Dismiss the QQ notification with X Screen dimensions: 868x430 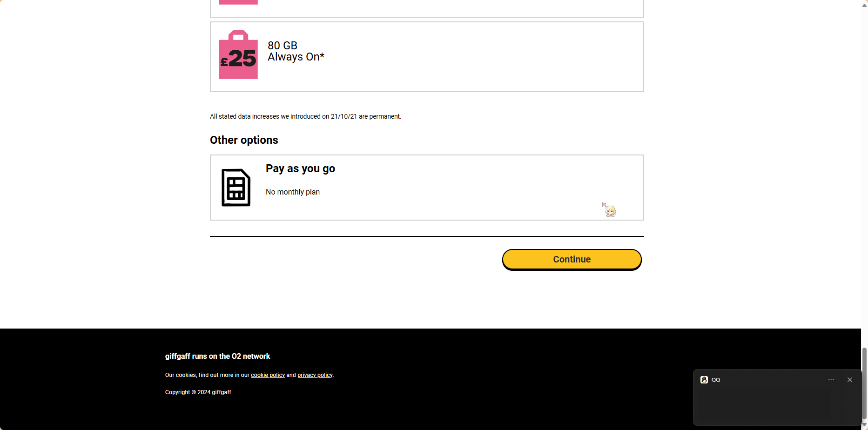[x=849, y=380]
